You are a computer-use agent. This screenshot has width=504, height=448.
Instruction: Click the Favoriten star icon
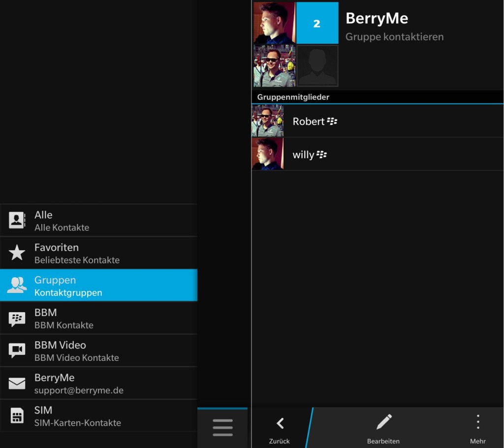coord(17,253)
